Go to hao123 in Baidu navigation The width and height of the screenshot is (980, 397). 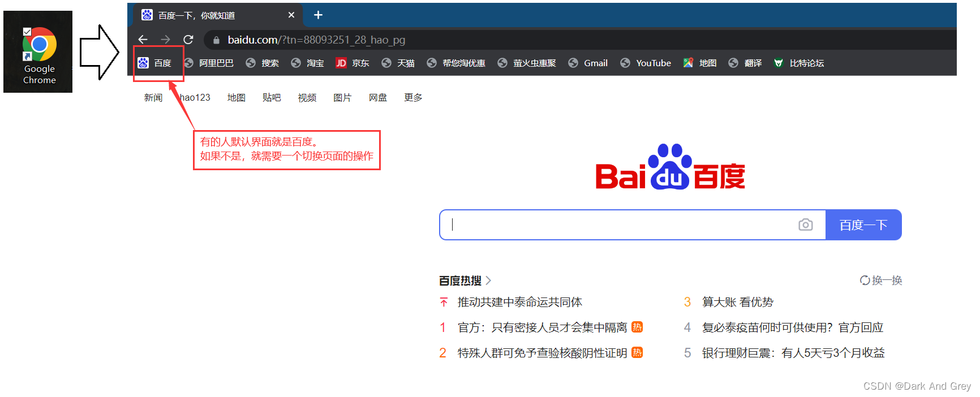(195, 97)
